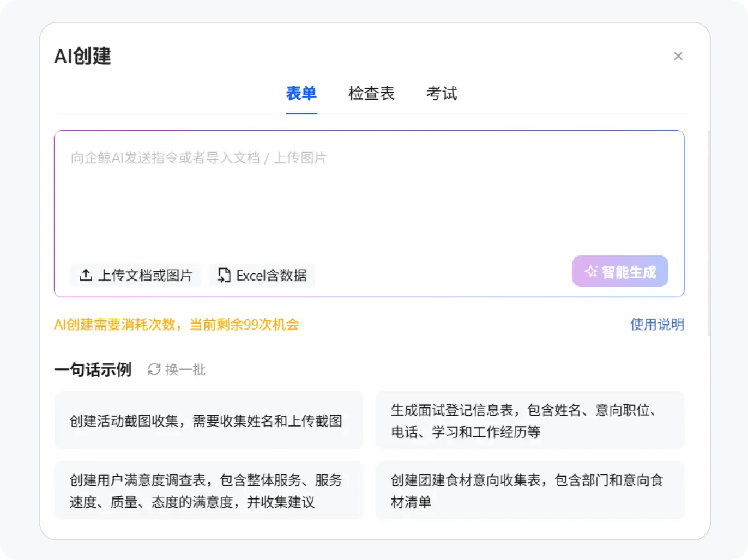Screen dimensions: 748x560
Task: Choose the 创建活动截图收集 example
Action: (209, 421)
